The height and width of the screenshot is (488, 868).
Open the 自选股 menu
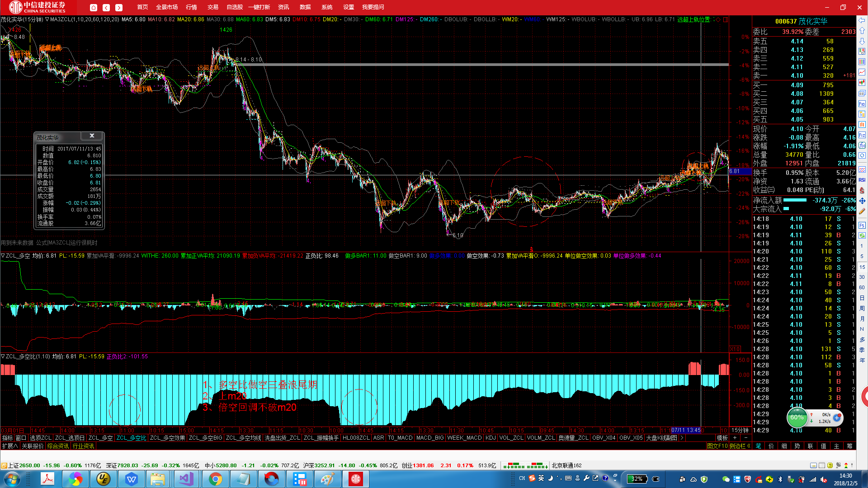[235, 7]
